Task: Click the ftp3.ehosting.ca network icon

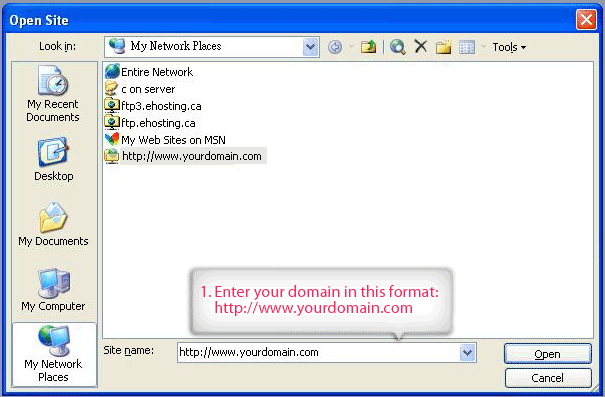Action: coord(112,106)
